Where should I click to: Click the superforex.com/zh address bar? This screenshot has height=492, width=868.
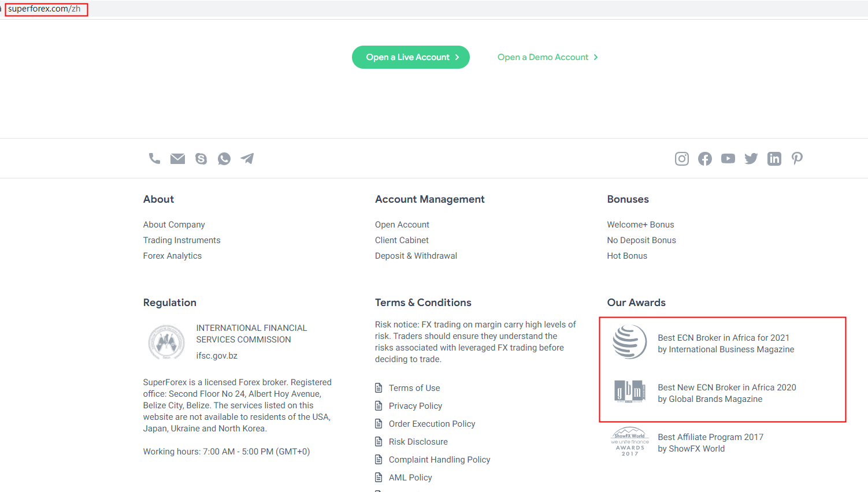44,9
